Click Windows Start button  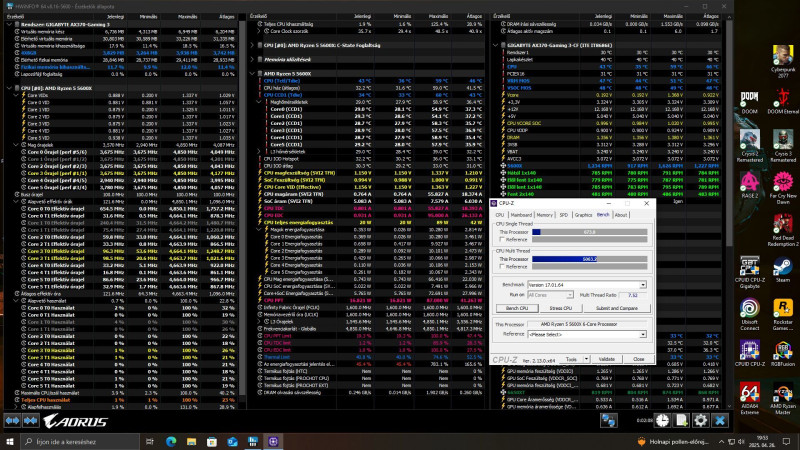[x=10, y=441]
